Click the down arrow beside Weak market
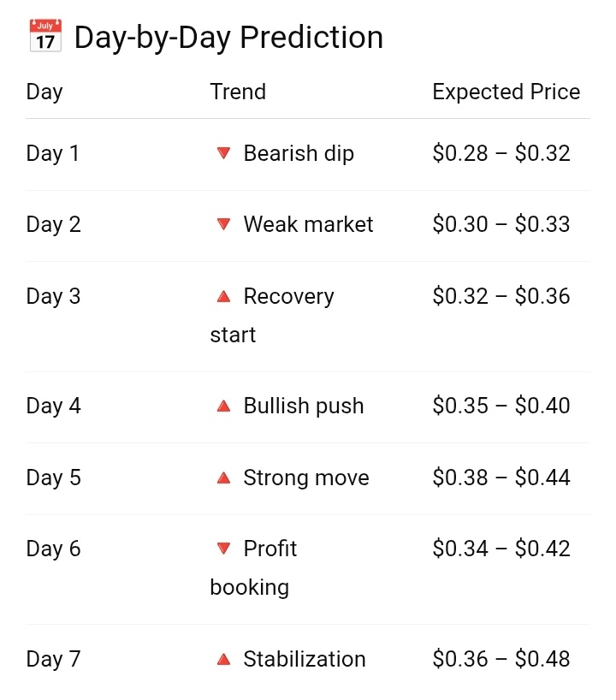The height and width of the screenshot is (700, 616). (x=223, y=224)
